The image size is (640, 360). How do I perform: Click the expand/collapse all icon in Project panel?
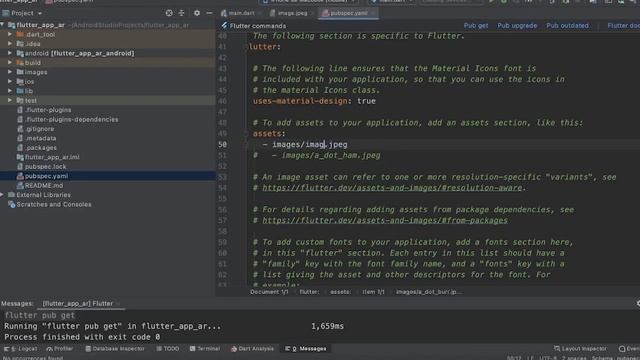tap(182, 13)
